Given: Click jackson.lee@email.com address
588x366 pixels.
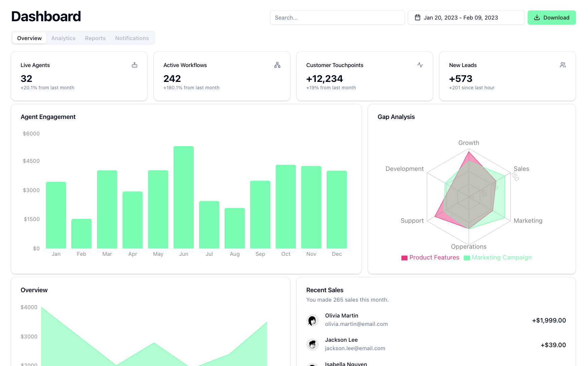Looking at the screenshot, I should (x=355, y=348).
